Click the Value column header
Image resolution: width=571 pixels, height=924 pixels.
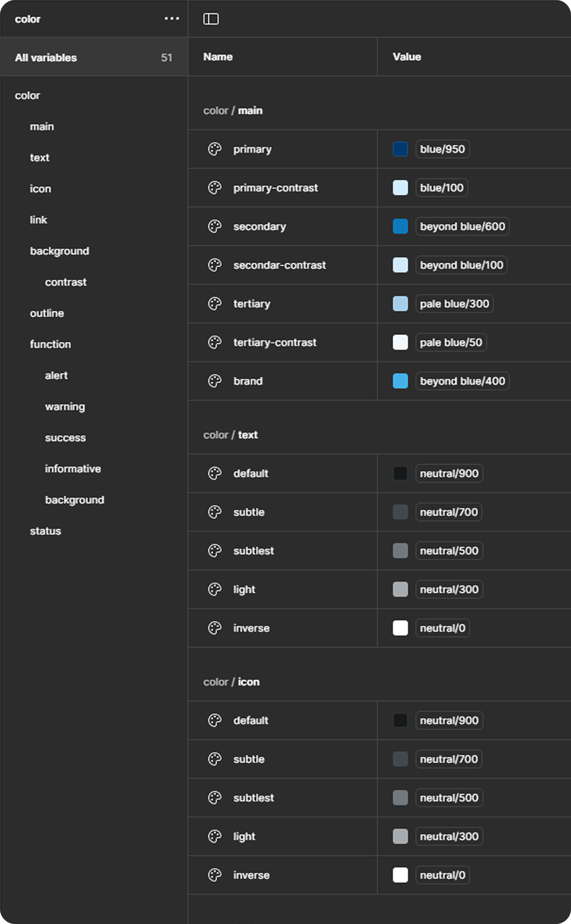coord(407,57)
